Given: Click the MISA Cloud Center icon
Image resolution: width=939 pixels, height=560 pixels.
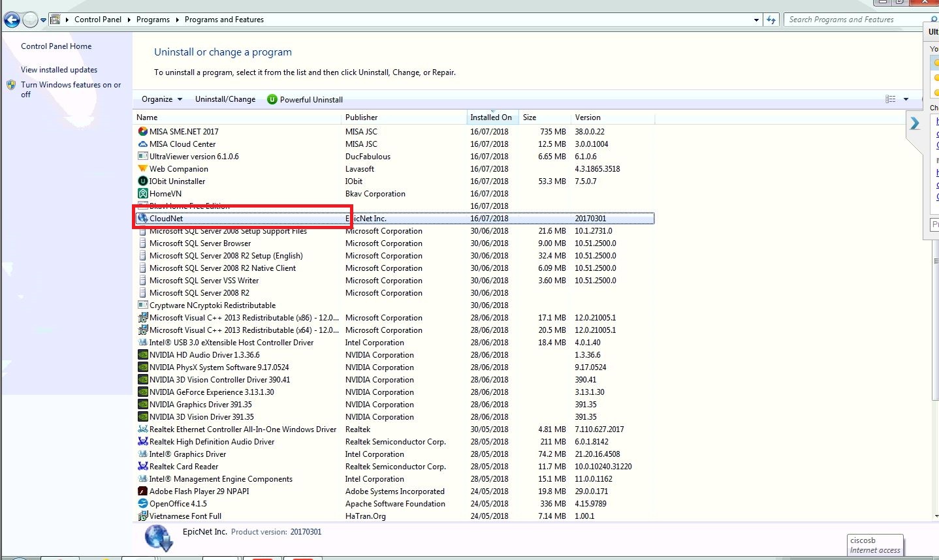Looking at the screenshot, I should (143, 144).
